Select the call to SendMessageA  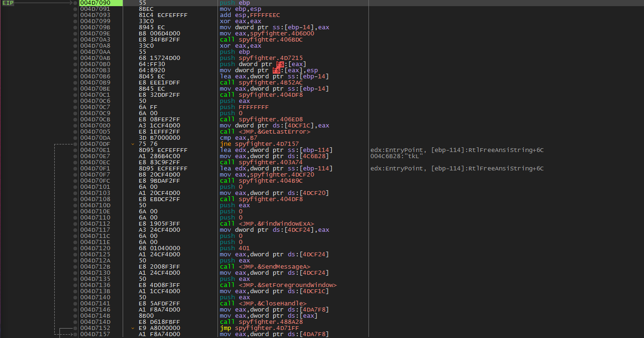(265, 267)
